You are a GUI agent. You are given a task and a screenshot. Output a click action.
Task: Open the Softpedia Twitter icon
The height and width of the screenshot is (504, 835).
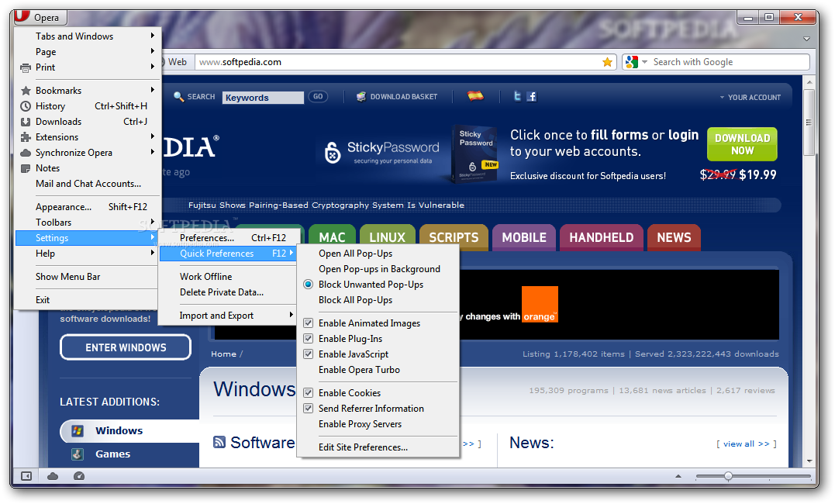coord(516,96)
